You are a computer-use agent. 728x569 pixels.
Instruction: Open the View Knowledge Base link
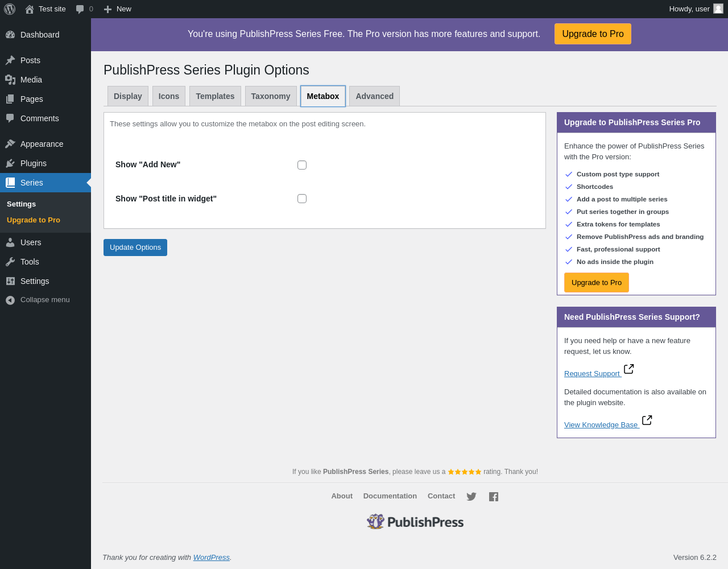pyautogui.click(x=601, y=425)
